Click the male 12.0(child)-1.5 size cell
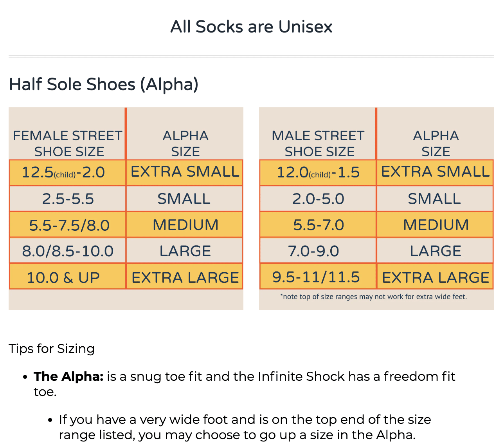Image resolution: width=504 pixels, height=445 pixels. click(318, 172)
